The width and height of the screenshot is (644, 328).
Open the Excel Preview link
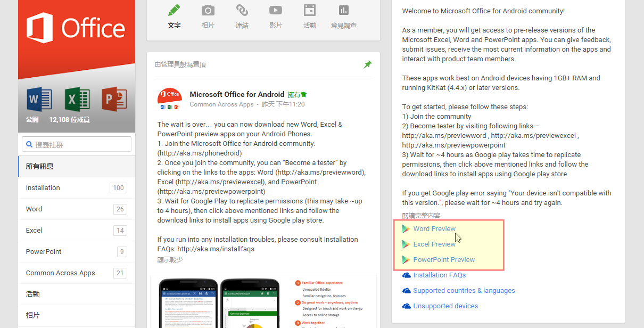pos(434,244)
